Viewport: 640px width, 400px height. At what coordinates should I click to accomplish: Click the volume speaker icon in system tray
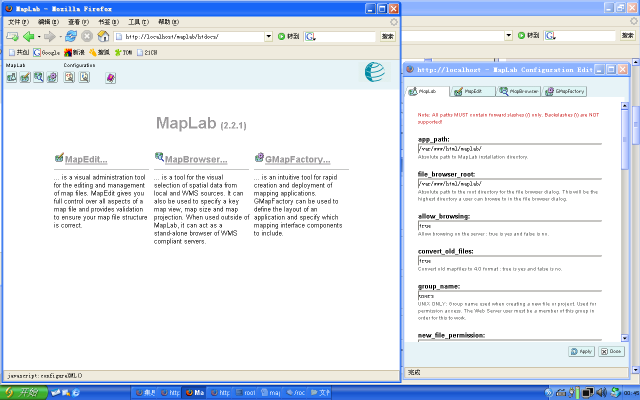601,393
